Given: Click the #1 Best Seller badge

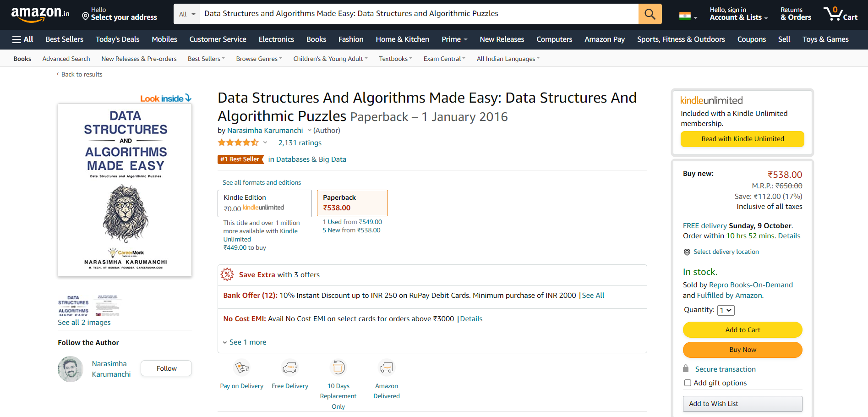Looking at the screenshot, I should pos(240,159).
